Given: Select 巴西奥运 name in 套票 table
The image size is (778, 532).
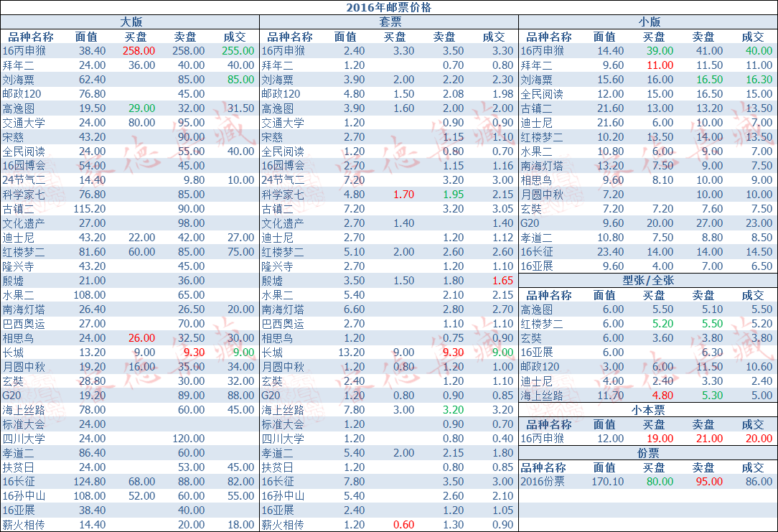Looking at the screenshot, I should point(283,324).
